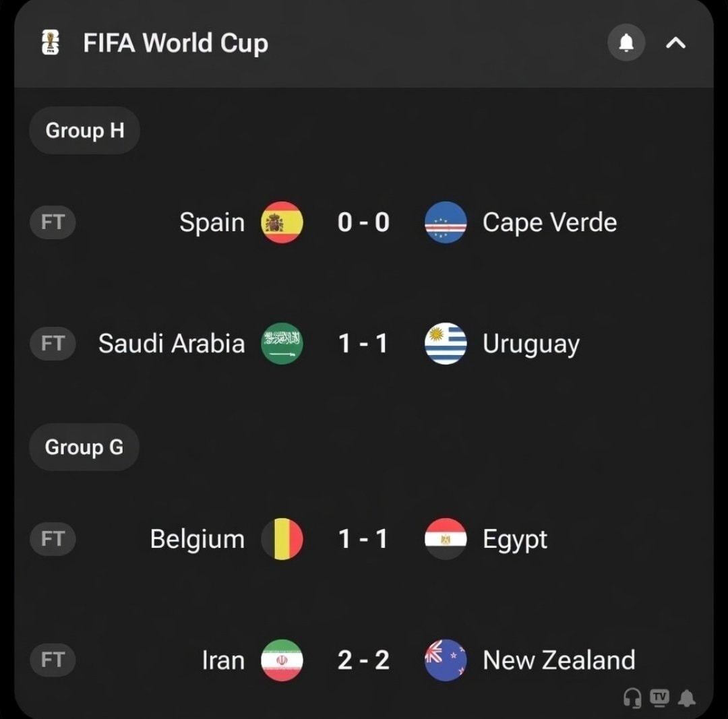Viewport: 728px width, 719px height.
Task: Click the FIFA World Cup trophy logo
Action: point(50,42)
